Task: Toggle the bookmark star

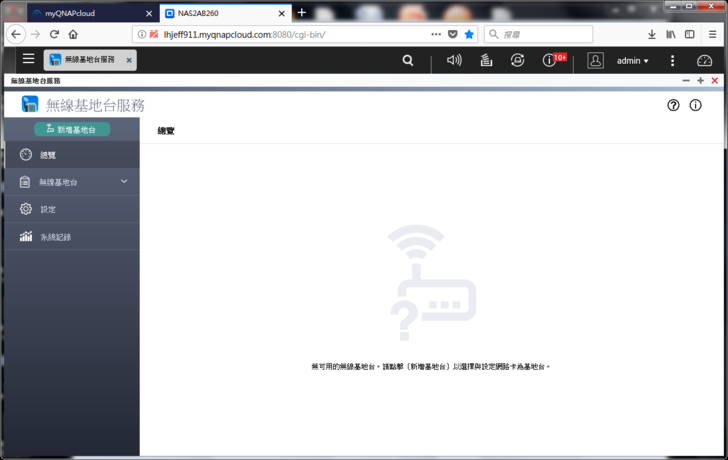Action: [x=469, y=34]
